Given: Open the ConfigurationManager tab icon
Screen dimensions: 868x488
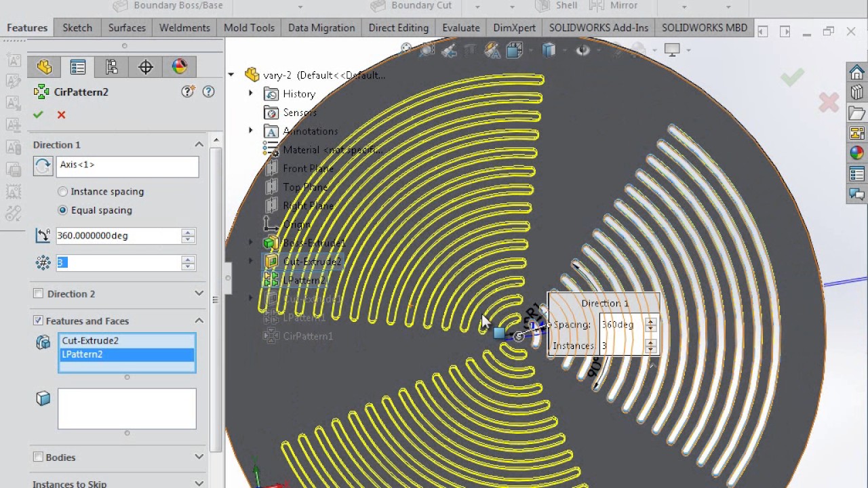Looking at the screenshot, I should coord(112,66).
